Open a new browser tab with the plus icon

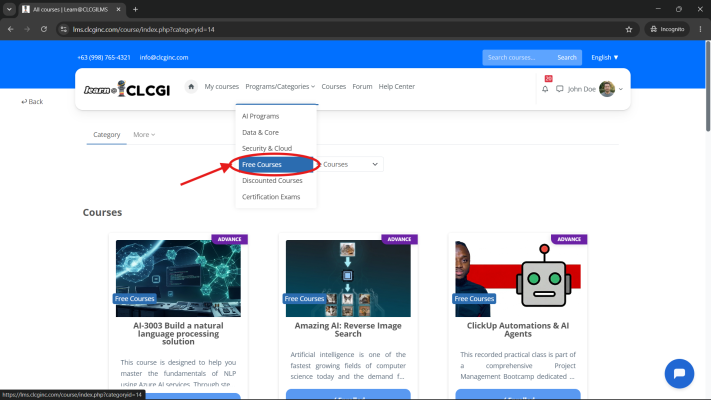point(135,10)
